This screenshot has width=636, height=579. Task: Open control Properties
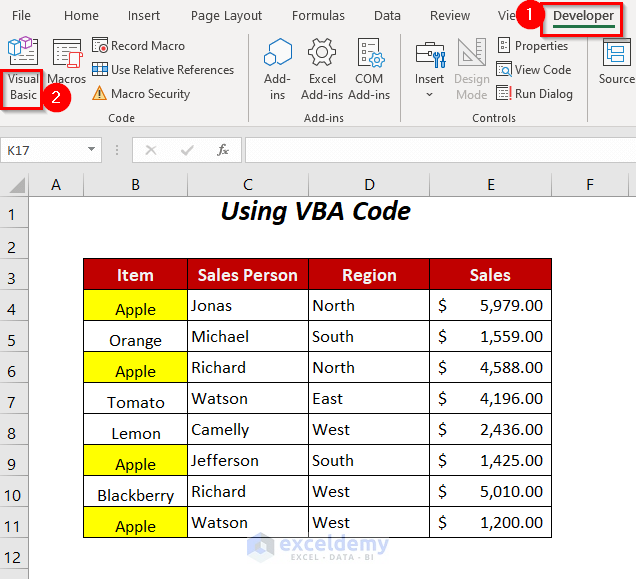[x=533, y=45]
